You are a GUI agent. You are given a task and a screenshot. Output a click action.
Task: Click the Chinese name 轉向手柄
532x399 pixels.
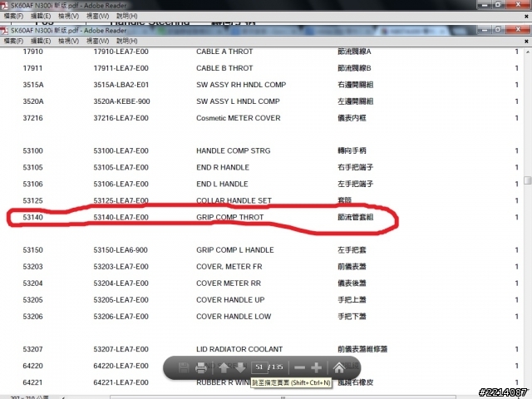352,150
